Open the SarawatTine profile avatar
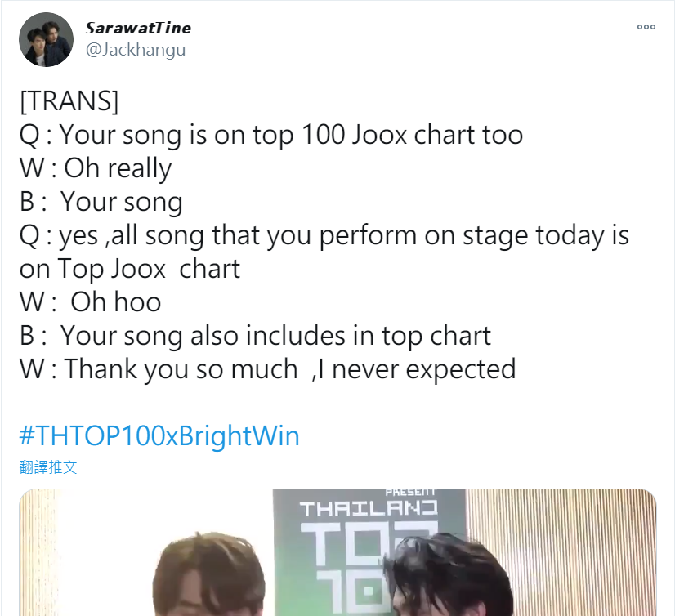This screenshot has height=616, width=675. (x=46, y=39)
